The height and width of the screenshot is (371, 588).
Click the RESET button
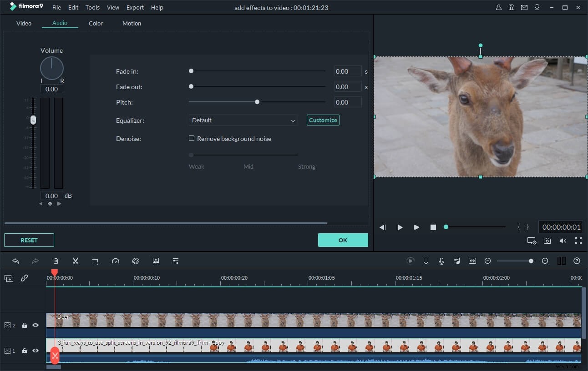coord(29,240)
